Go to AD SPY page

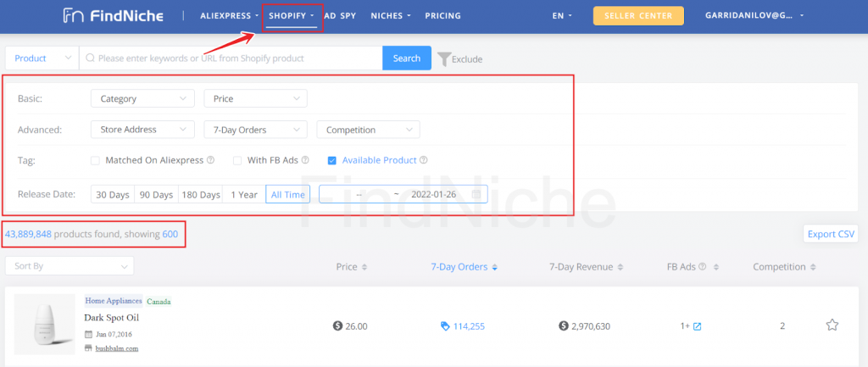(340, 15)
